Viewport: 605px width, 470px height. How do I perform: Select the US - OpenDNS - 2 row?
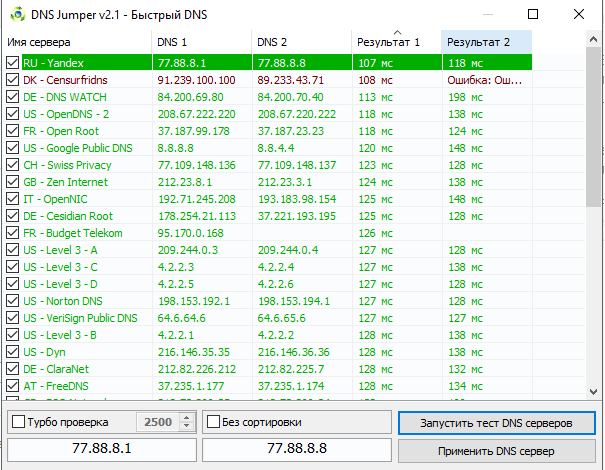[269, 114]
